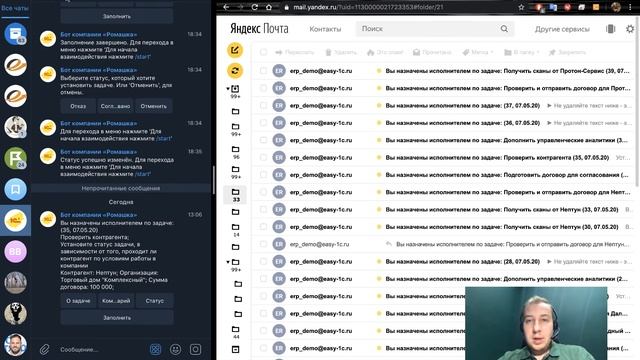
Task: Open the mail folder with 33 unread
Action: [x=236, y=195]
